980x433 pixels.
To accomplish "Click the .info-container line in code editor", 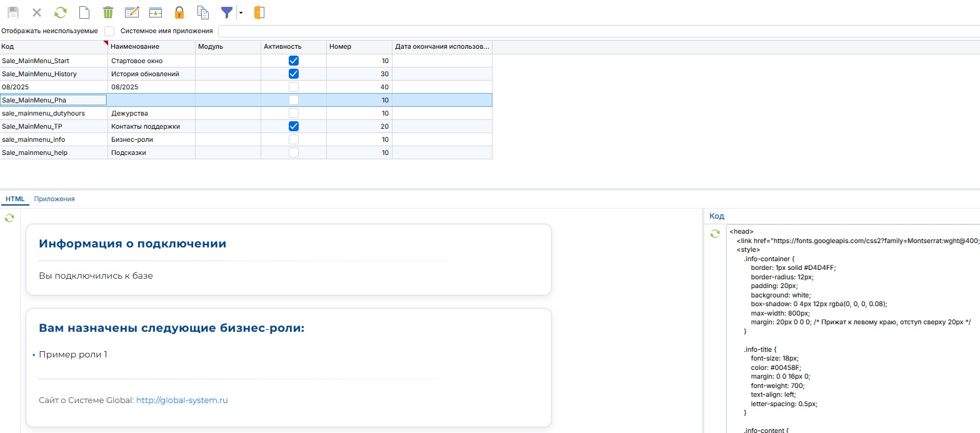I will point(768,259).
